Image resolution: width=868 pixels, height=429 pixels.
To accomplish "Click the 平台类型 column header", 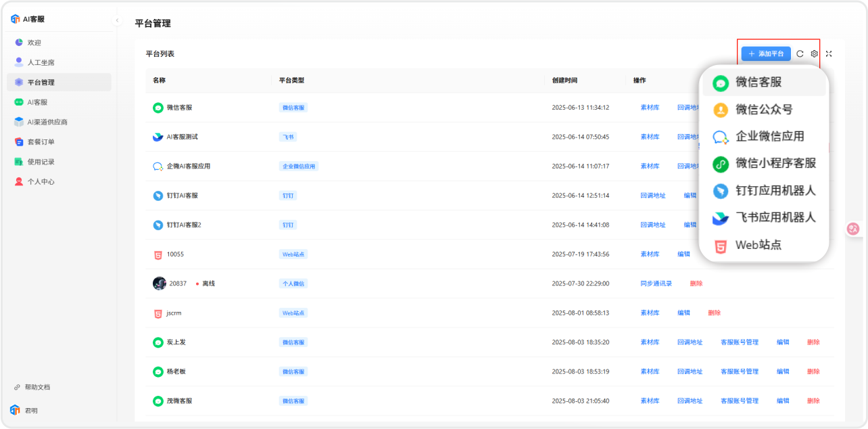I will click(x=292, y=81).
